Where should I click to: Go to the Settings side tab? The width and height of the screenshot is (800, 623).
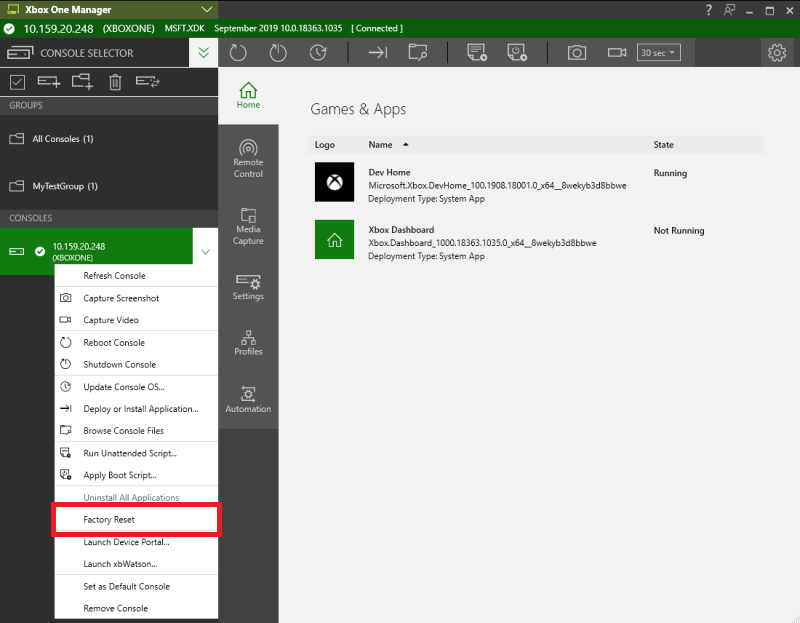pyautogui.click(x=248, y=288)
